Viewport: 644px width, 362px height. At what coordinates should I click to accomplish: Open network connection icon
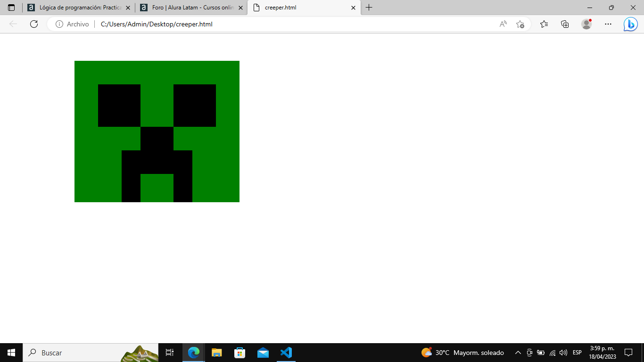coord(553,353)
